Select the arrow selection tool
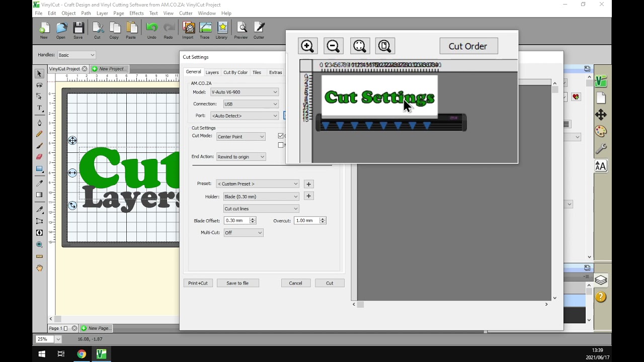The height and width of the screenshot is (362, 644). click(x=39, y=74)
